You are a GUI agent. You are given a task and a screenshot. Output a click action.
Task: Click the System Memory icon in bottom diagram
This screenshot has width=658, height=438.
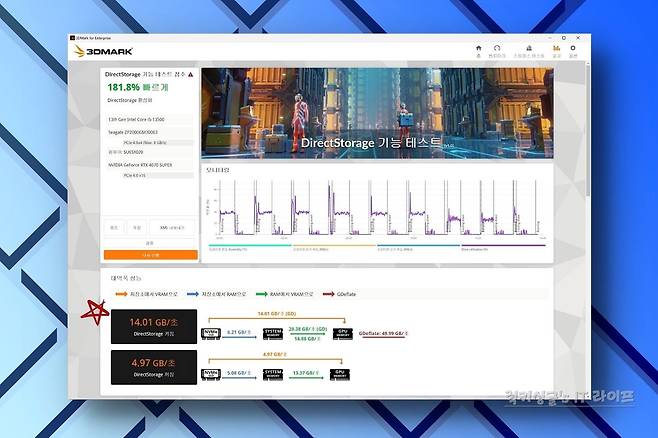(x=274, y=374)
